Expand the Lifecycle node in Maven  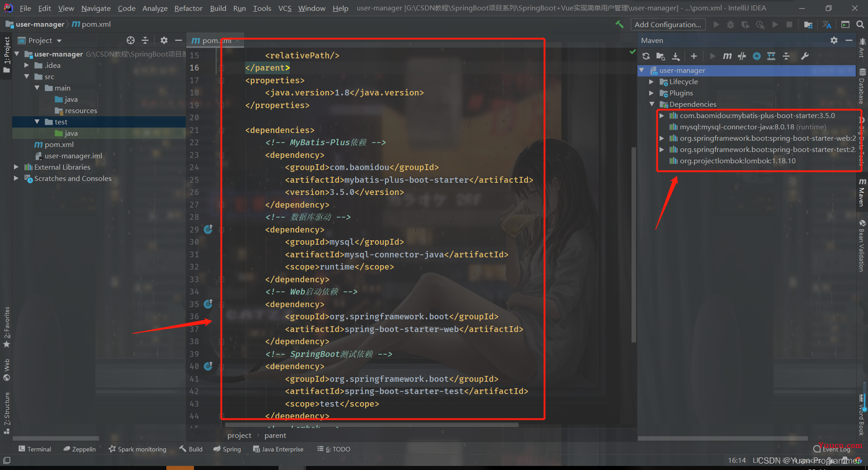(651, 82)
